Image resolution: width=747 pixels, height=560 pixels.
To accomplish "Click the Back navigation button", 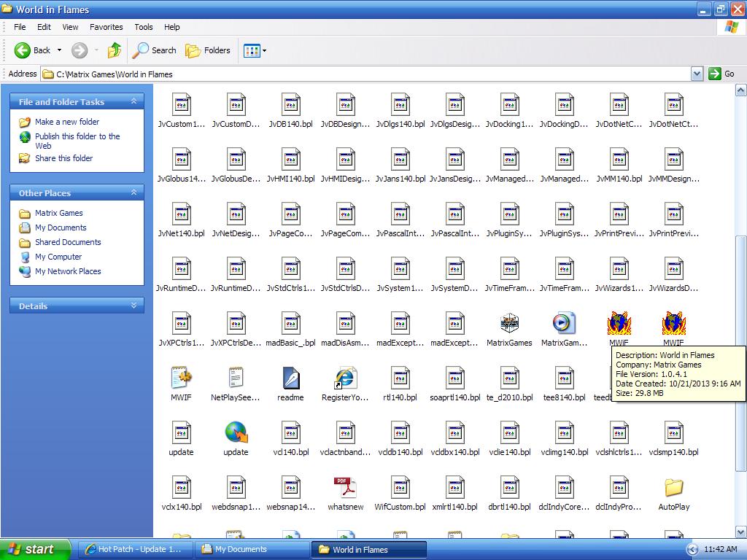I will pyautogui.click(x=32, y=50).
